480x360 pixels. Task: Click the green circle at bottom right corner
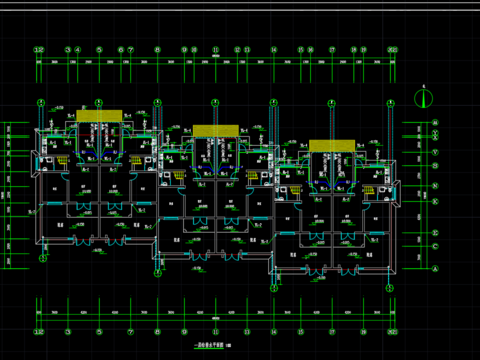tap(390, 288)
